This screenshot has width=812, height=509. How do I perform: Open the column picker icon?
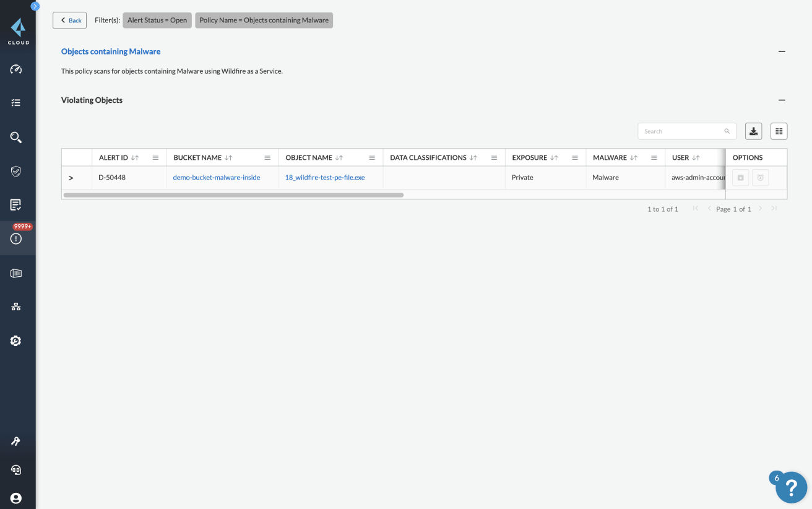779,131
